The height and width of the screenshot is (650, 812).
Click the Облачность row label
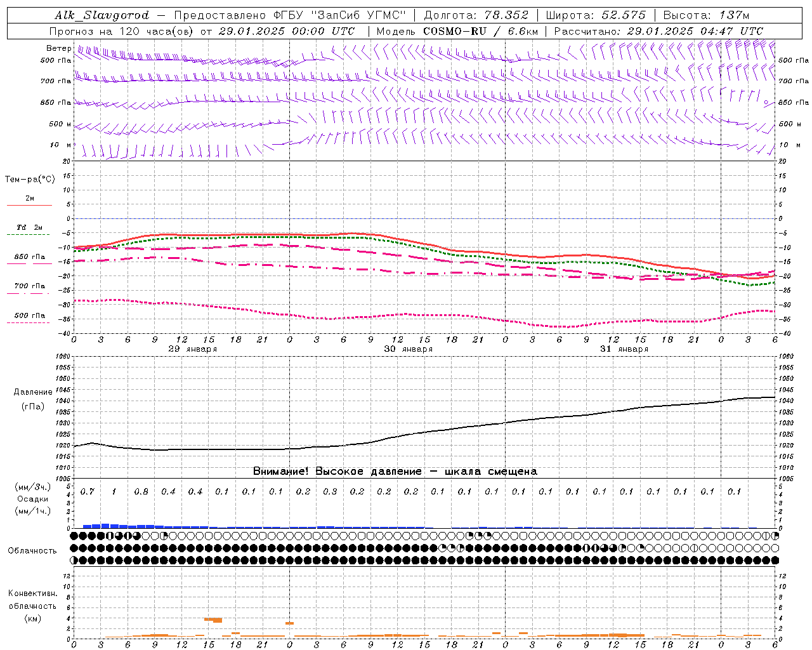tap(32, 551)
